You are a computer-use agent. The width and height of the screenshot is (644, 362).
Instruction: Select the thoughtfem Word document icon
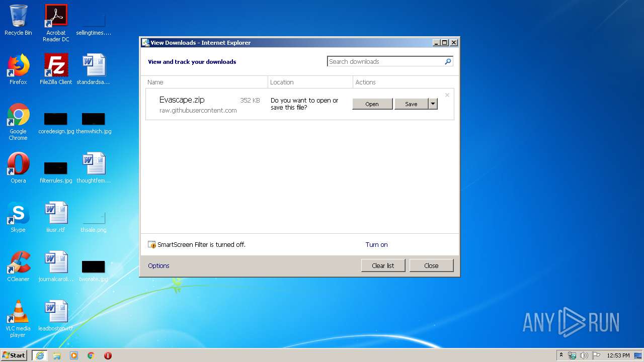pyautogui.click(x=94, y=168)
